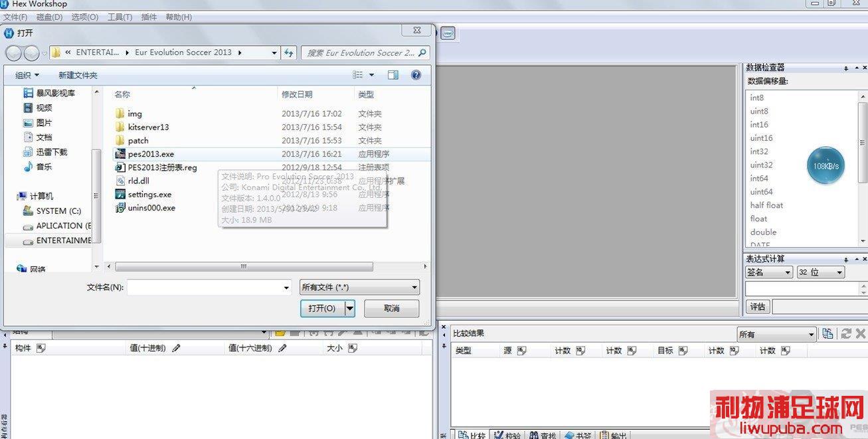Open 音乐 library in sidebar
Image resolution: width=868 pixels, height=439 pixels.
(x=44, y=166)
